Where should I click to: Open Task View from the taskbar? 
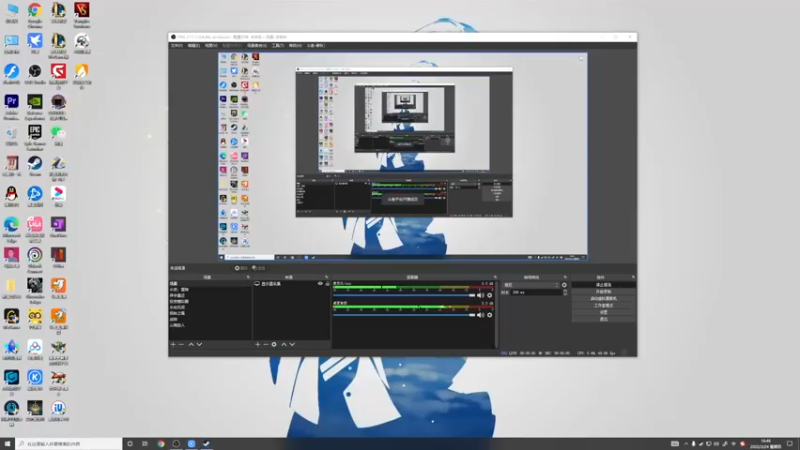click(x=145, y=444)
